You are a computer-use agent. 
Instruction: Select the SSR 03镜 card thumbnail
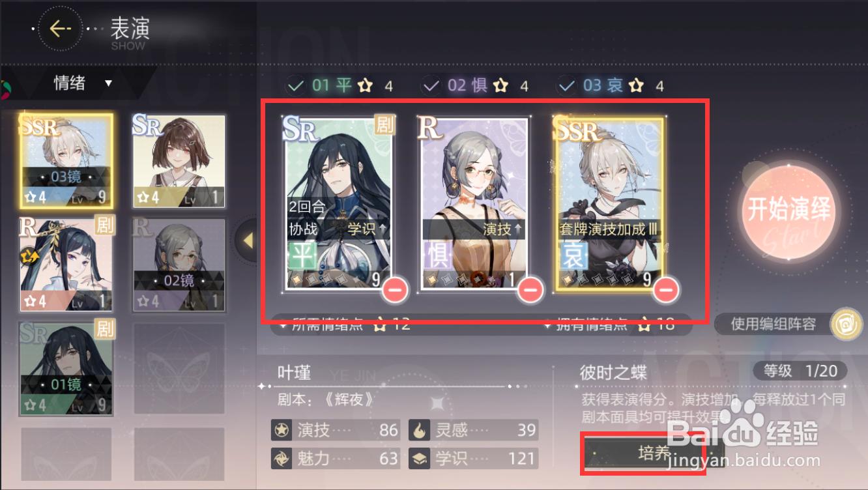click(66, 161)
